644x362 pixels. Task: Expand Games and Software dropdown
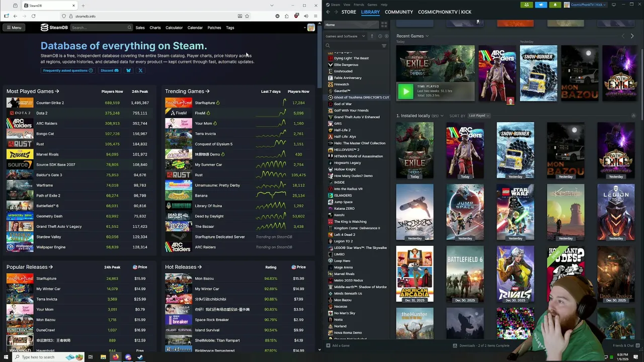pos(345,36)
